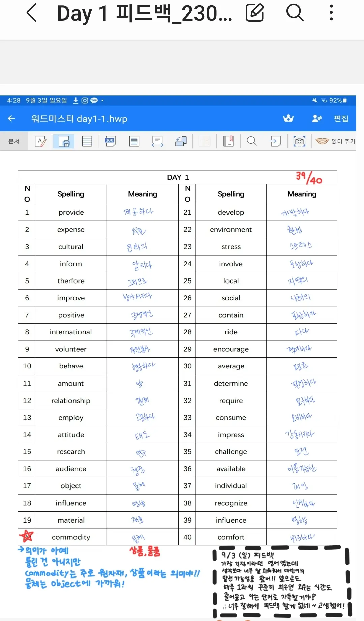
Task: Tap the title 'Day 1 피드백_230...'
Action: point(145,13)
